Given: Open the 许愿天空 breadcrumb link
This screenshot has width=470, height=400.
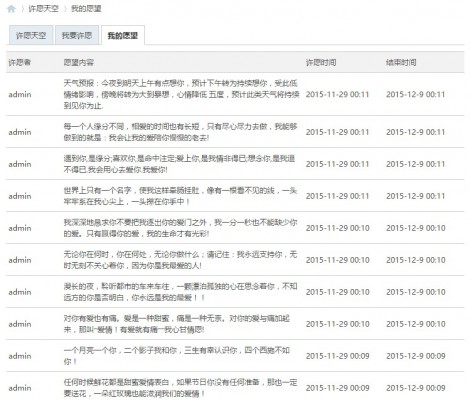Looking at the screenshot, I should pyautogui.click(x=43, y=9).
